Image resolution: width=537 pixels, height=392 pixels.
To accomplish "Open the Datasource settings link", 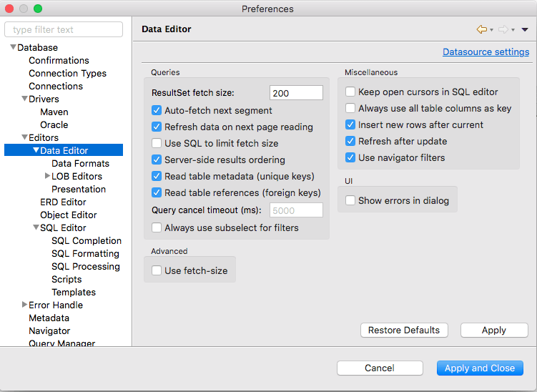I will (486, 52).
